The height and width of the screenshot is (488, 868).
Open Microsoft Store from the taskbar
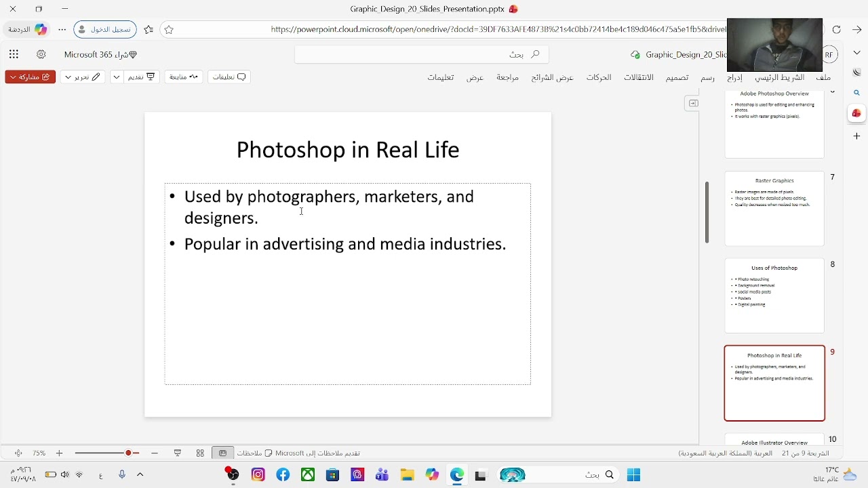coord(332,475)
